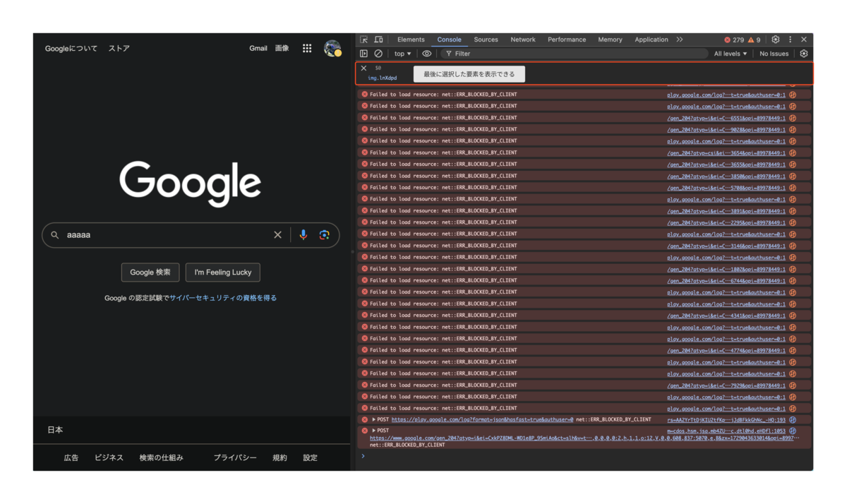
Task: Go to the Network tab
Action: point(523,40)
